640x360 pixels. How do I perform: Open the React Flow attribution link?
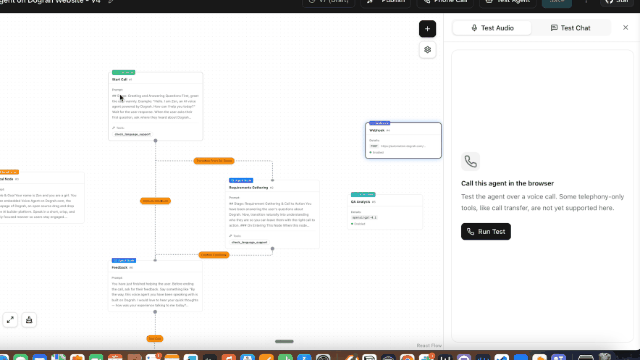click(x=429, y=346)
